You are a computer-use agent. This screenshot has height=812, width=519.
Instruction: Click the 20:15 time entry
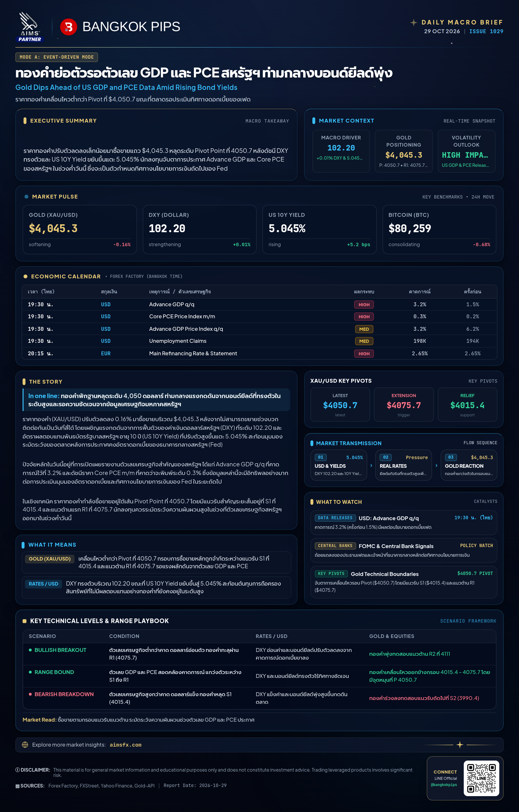point(40,353)
